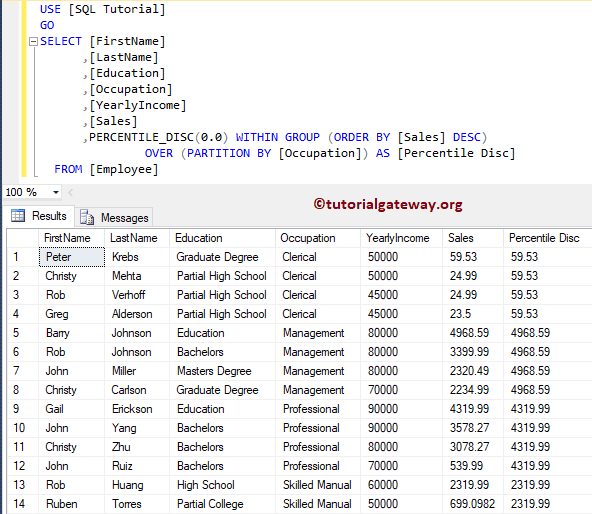Click the Sales value 3578.27
Image resolution: width=592 pixels, height=514 pixels.
473,428
